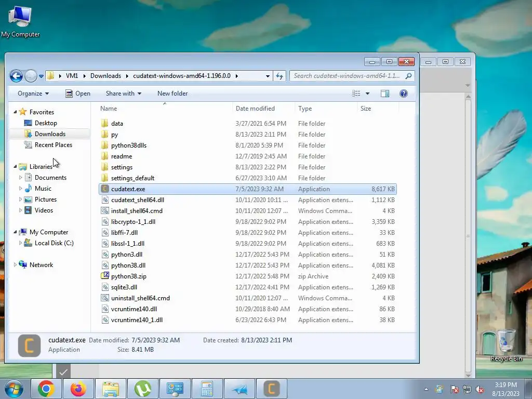Select the readme folder icon
Screen dimensions: 532x399
tap(105, 156)
